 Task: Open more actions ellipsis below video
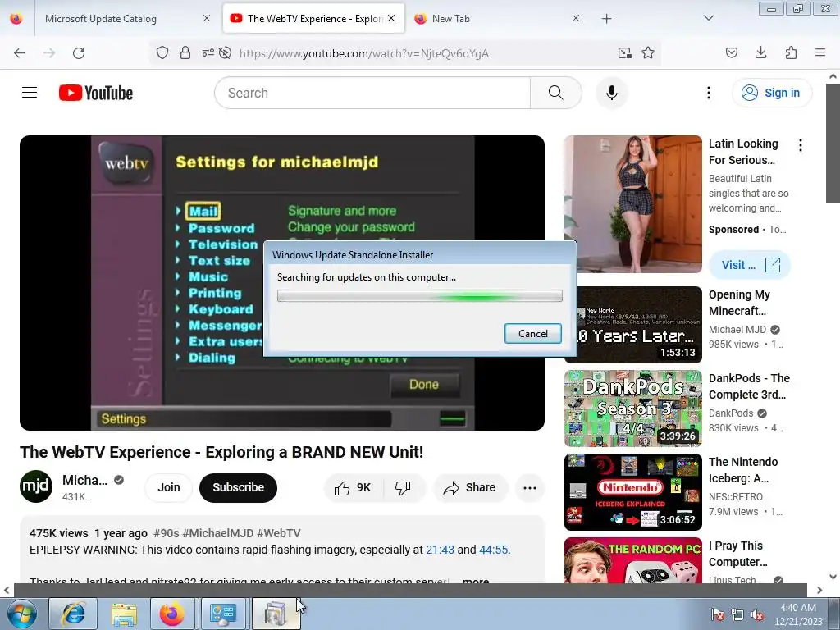[530, 487]
